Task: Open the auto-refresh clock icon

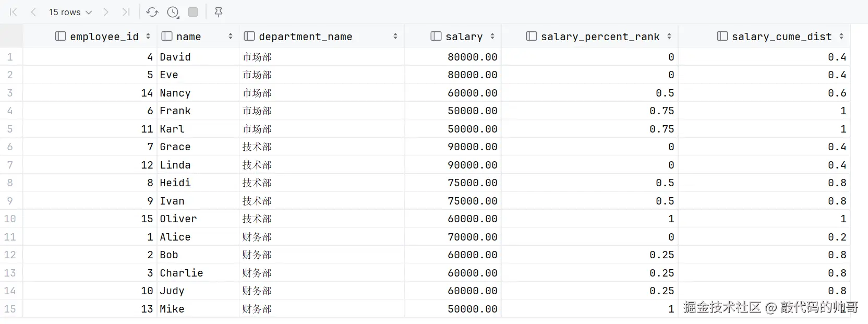Action: click(x=173, y=12)
